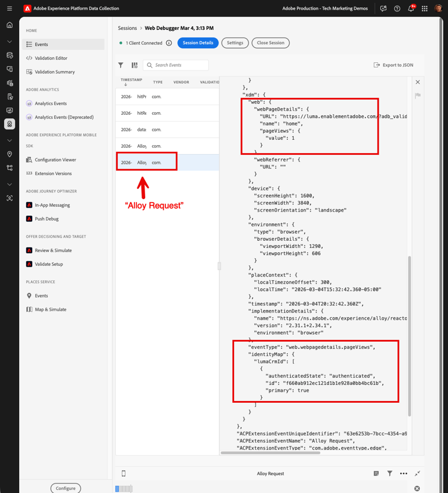The width and height of the screenshot is (448, 493).
Task: Open the Monitoring screen icon in the rail
Action: (x=10, y=110)
